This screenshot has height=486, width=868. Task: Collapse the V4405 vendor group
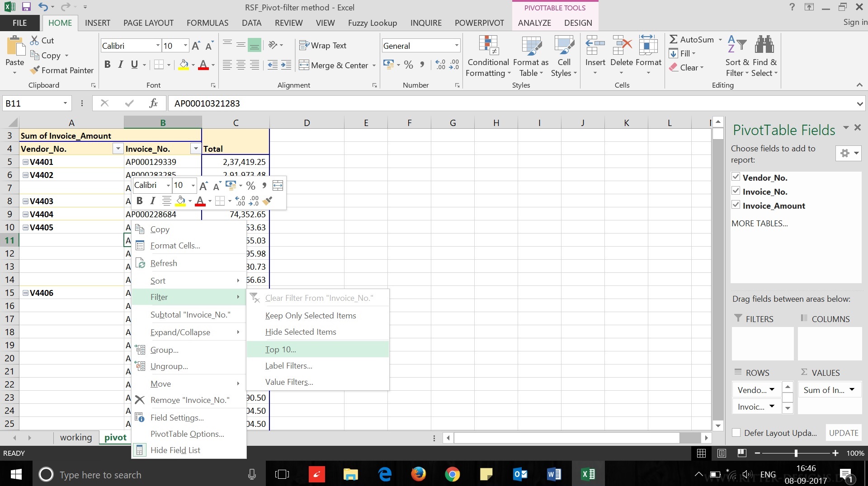[26, 228]
